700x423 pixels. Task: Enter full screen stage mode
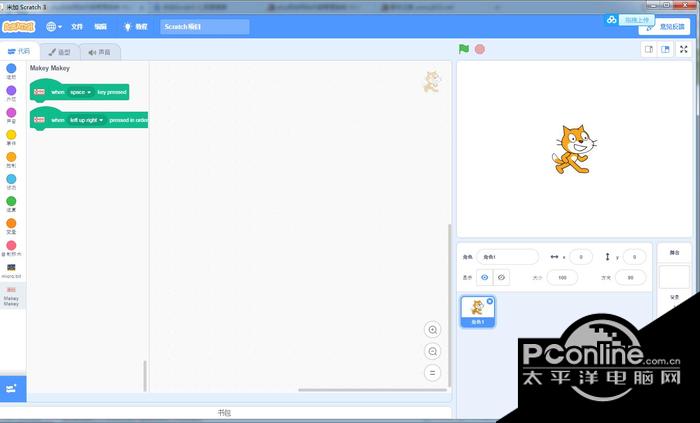683,50
